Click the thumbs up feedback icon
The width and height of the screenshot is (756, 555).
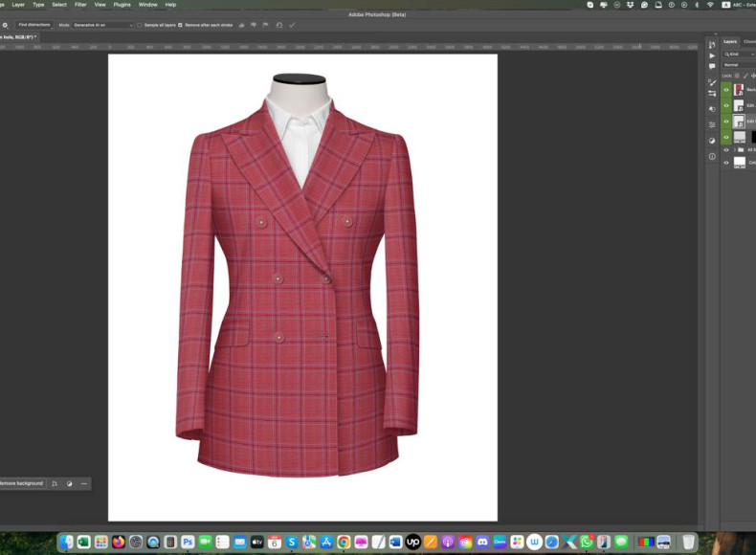[241, 25]
